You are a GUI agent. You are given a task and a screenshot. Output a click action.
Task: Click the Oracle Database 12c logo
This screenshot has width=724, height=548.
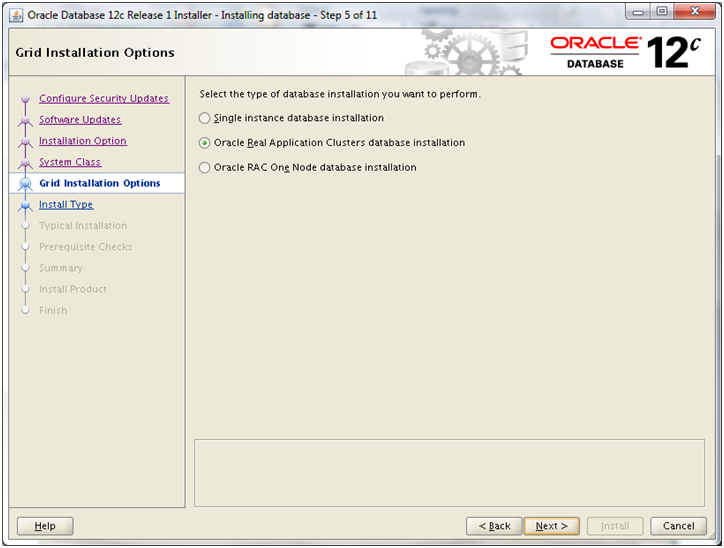tap(626, 53)
